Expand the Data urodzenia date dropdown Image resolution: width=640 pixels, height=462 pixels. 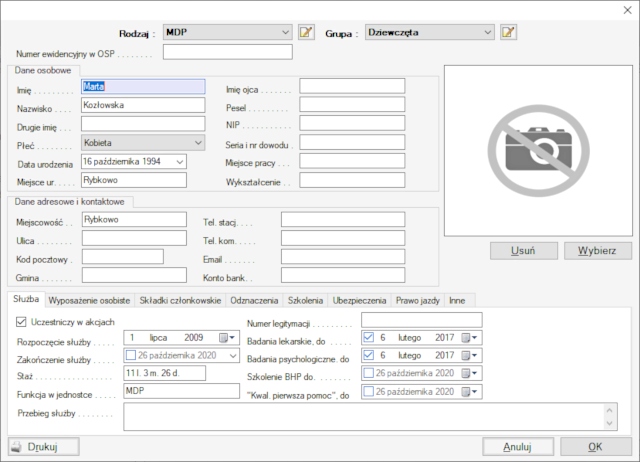179,161
